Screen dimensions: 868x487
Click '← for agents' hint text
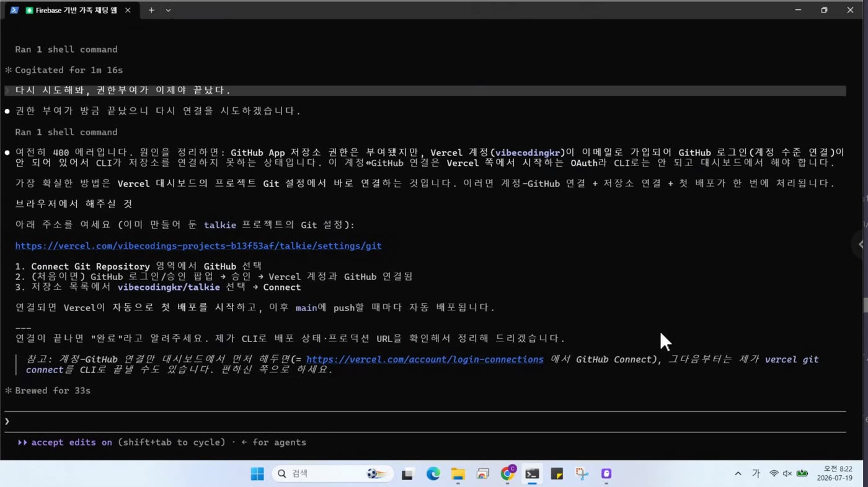(x=273, y=442)
